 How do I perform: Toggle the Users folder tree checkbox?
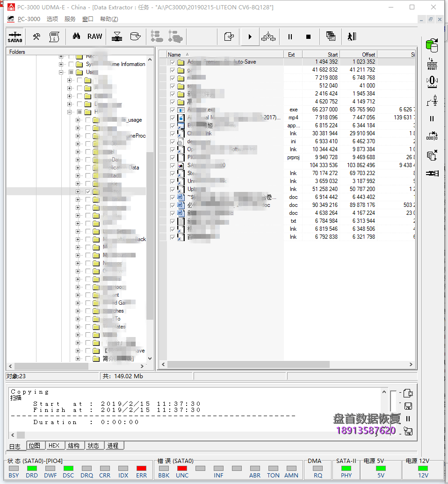pos(71,72)
